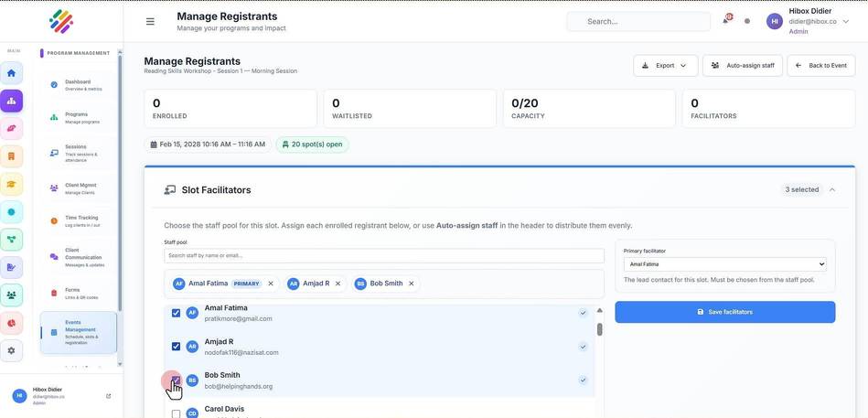Open the Export dropdown
The width and height of the screenshot is (868, 418).
(x=665, y=65)
